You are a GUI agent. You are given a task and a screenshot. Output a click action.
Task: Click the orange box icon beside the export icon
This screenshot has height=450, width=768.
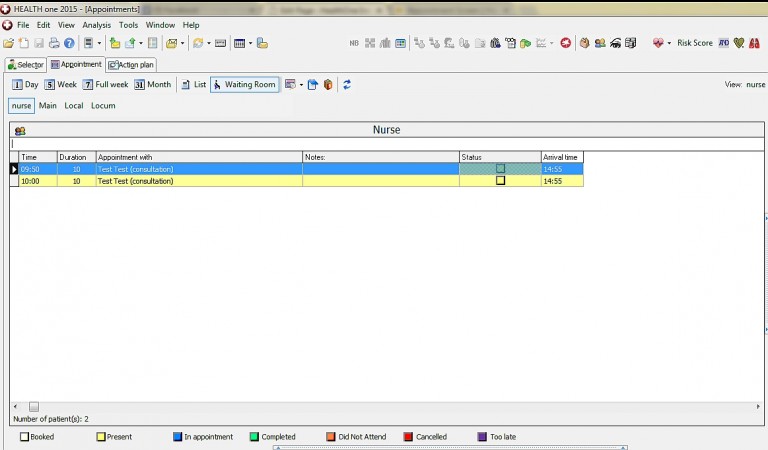328,84
